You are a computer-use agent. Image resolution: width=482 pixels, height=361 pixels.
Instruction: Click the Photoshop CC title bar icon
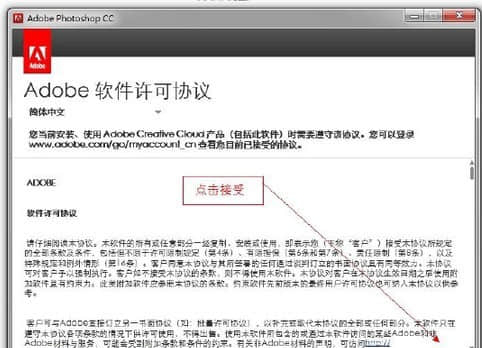[18, 18]
